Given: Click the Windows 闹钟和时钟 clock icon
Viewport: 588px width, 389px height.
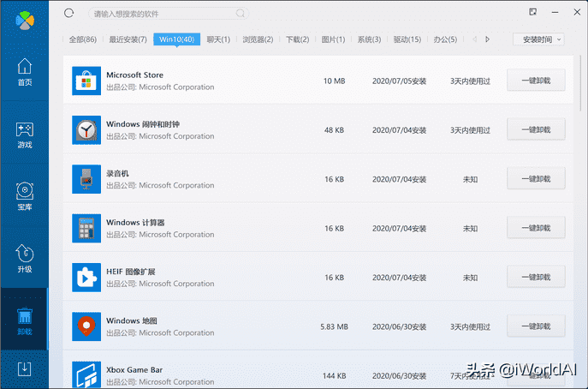Looking at the screenshot, I should click(x=86, y=130).
